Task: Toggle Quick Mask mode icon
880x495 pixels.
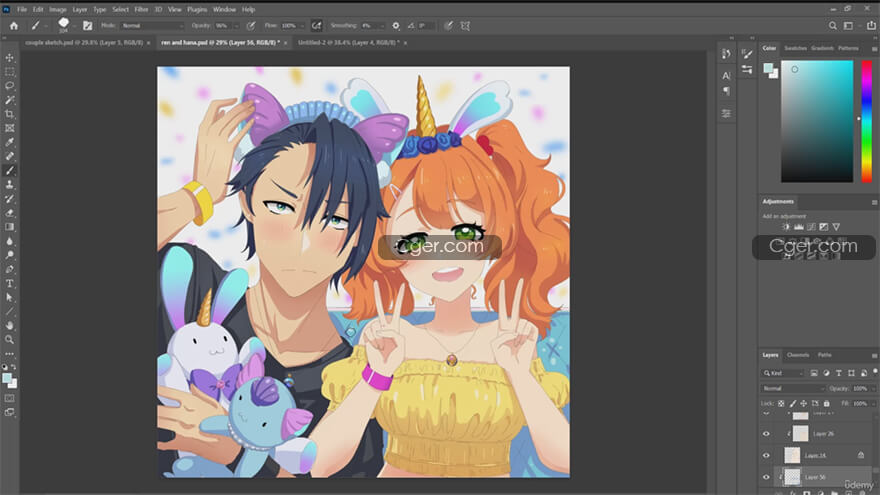Action: pos(10,398)
